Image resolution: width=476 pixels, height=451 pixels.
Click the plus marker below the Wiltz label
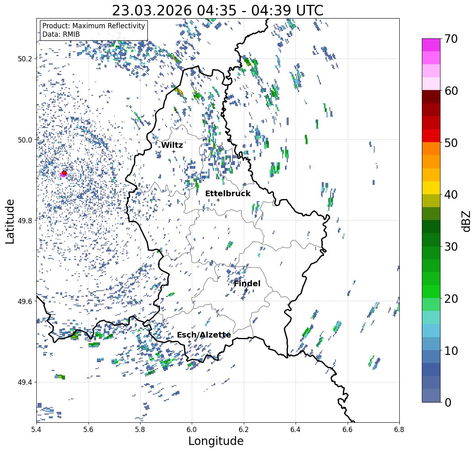[x=174, y=151]
